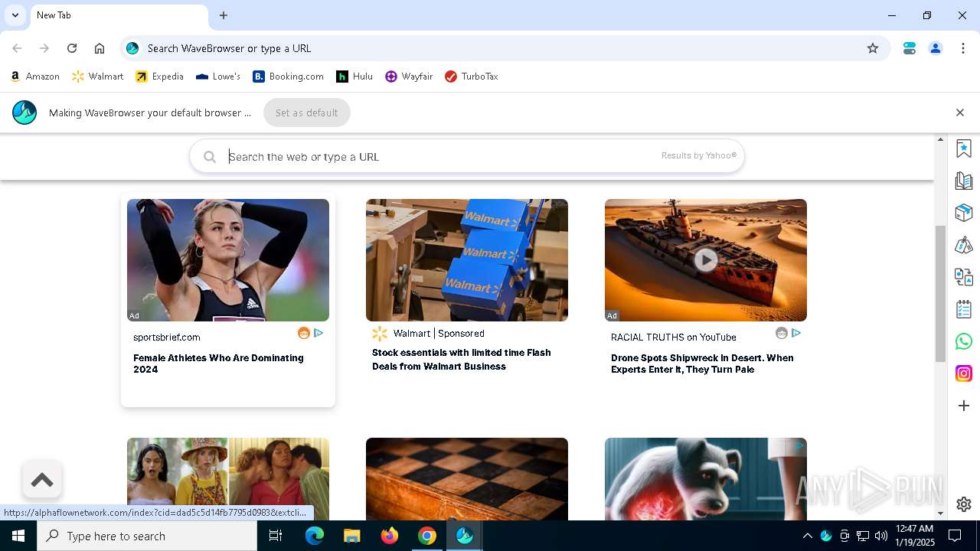The width and height of the screenshot is (980, 551).
Task: Open Female Athletes Who Are Dominating headline
Action: [218, 364]
